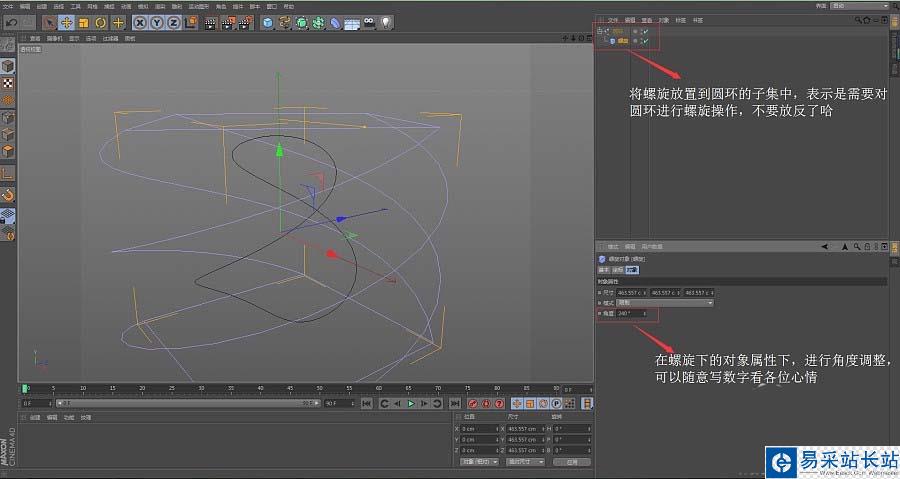Screen dimensions: 900x479
Task: Switch to Points mode icon
Action: (7, 118)
